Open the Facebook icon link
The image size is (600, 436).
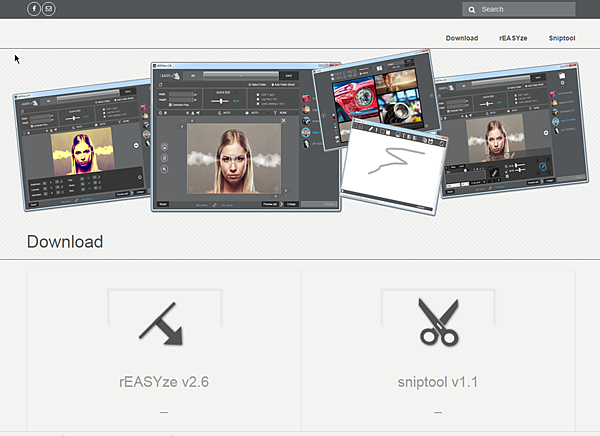tap(34, 9)
